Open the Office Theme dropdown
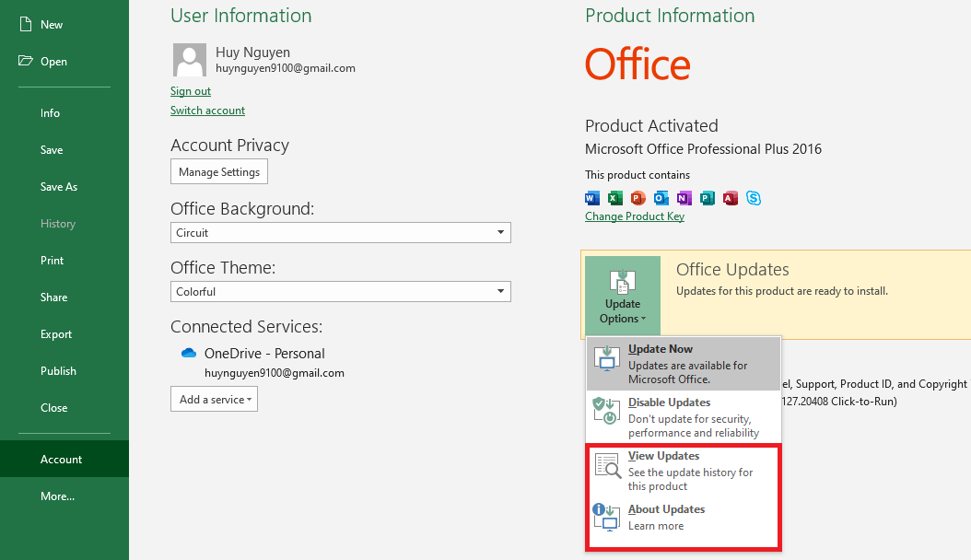This screenshot has height=560, width=971. [x=341, y=292]
